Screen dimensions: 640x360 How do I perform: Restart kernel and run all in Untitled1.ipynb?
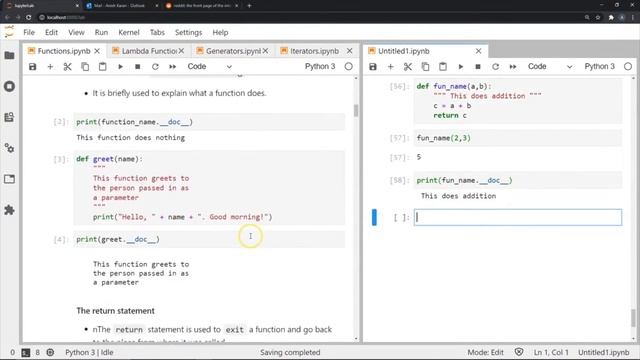513,67
